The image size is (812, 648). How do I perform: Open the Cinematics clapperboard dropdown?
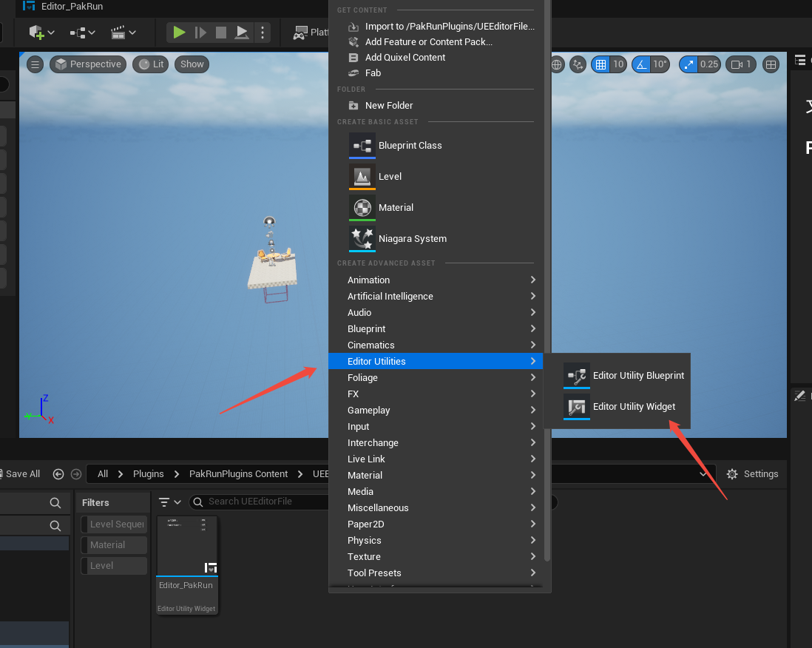(x=124, y=33)
